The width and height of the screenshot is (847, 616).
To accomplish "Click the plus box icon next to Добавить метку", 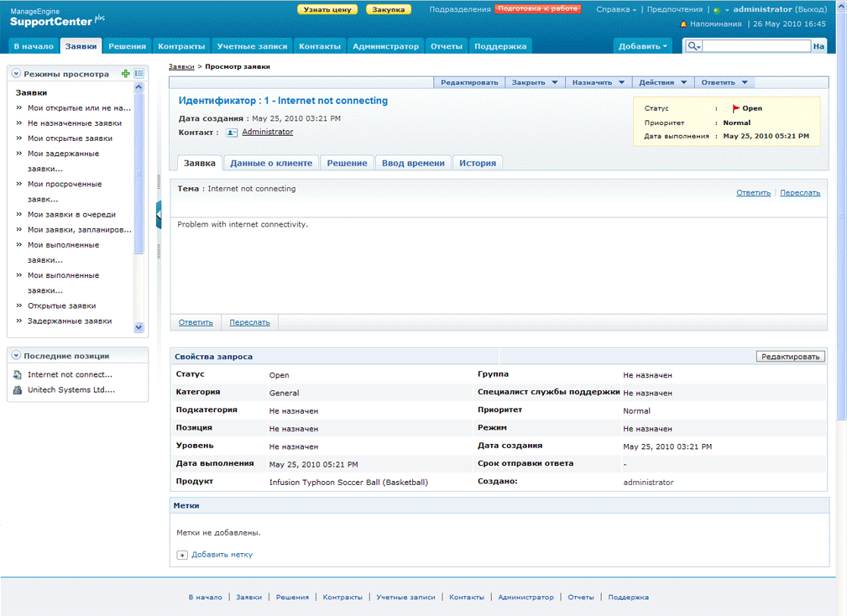I will point(182,555).
